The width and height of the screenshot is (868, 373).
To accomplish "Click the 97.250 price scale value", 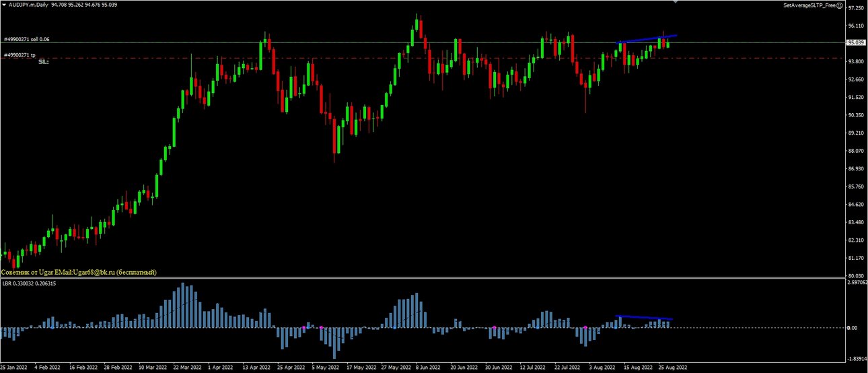I will click(x=857, y=8).
